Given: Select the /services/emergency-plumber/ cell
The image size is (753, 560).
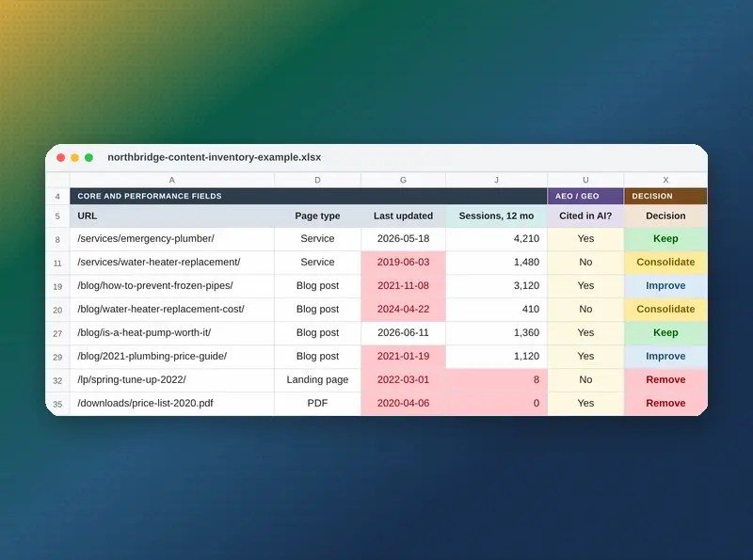Looking at the screenshot, I should click(172, 239).
